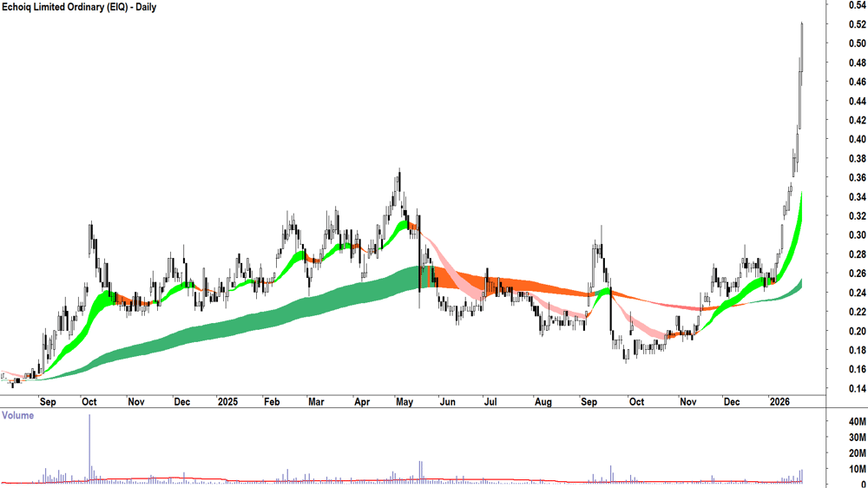The width and height of the screenshot is (868, 488).
Task: Click the 0.40 price axis label
Action: [x=857, y=139]
